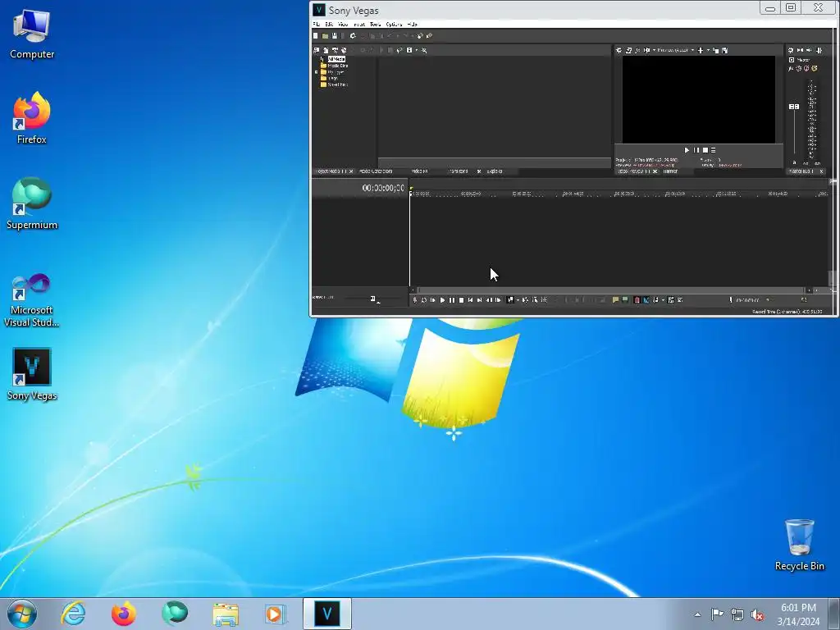Click Play From Start in timeline transport

click(x=433, y=300)
